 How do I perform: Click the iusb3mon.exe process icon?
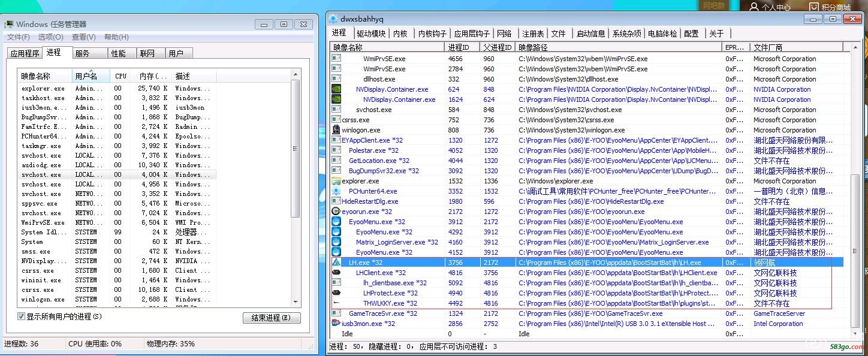(x=336, y=324)
